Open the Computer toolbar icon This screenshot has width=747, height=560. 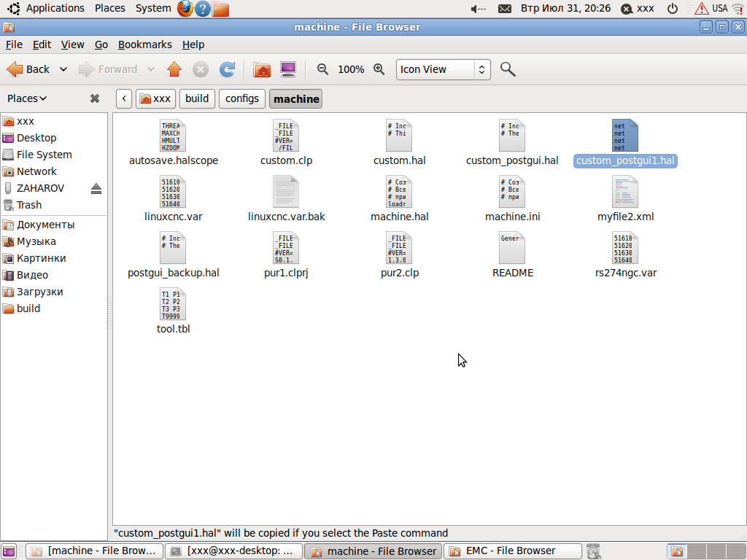288,69
